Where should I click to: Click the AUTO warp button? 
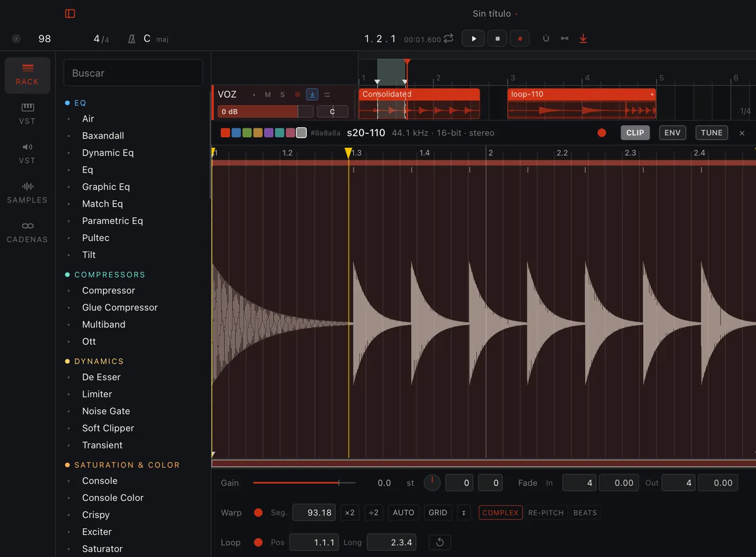(x=403, y=513)
